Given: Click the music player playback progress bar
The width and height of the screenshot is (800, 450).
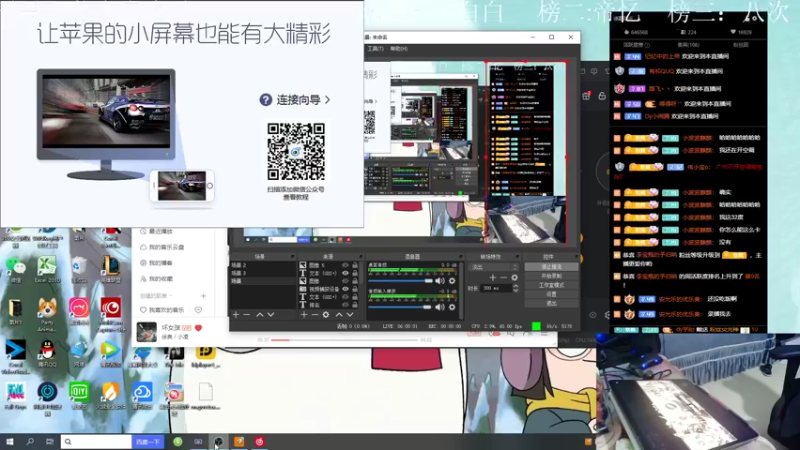Looking at the screenshot, I should tap(344, 340).
